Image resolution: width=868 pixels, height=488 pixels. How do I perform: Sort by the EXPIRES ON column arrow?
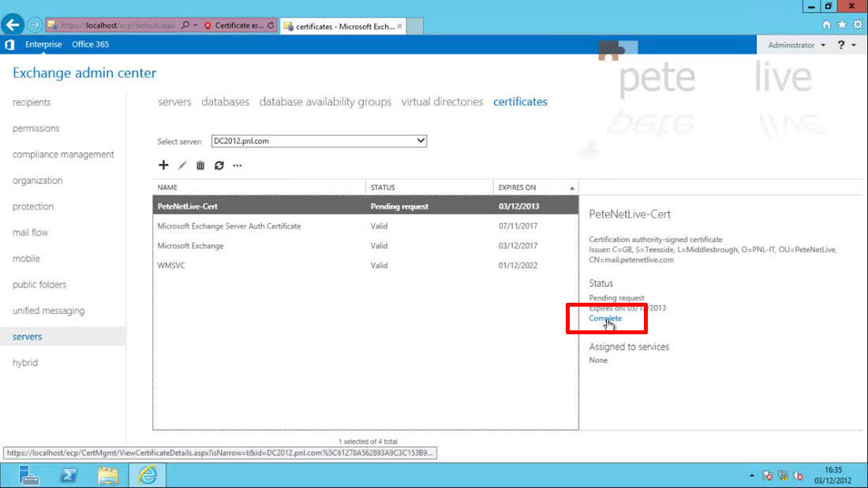click(x=572, y=188)
